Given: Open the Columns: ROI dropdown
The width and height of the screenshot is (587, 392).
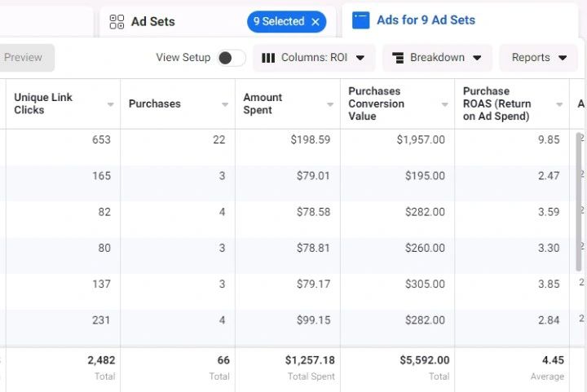Looking at the screenshot, I should pos(314,58).
